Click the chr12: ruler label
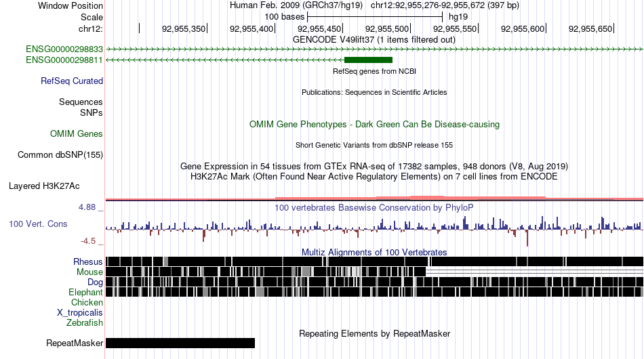 click(91, 28)
